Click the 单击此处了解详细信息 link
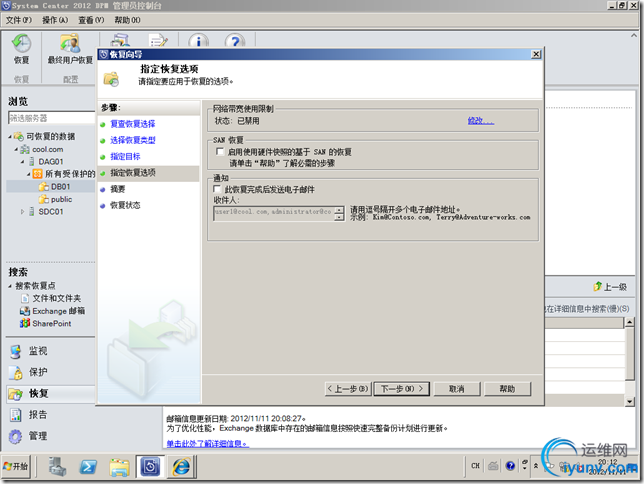 pyautogui.click(x=207, y=444)
